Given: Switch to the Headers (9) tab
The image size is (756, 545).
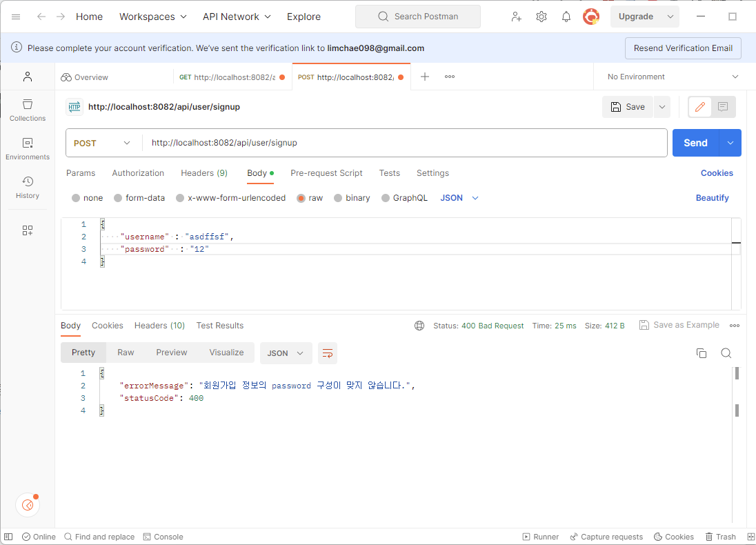Looking at the screenshot, I should [204, 173].
